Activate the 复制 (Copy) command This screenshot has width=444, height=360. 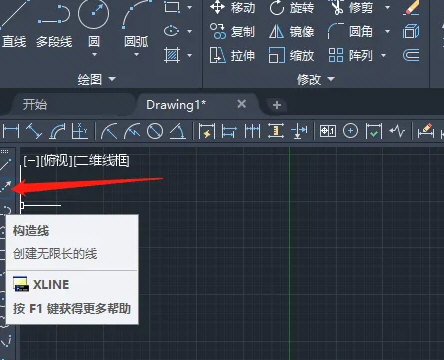(x=233, y=31)
